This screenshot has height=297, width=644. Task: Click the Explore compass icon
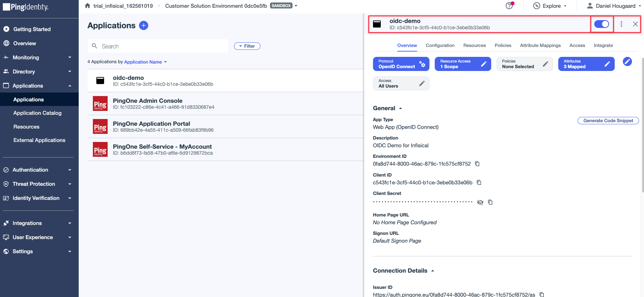point(536,6)
